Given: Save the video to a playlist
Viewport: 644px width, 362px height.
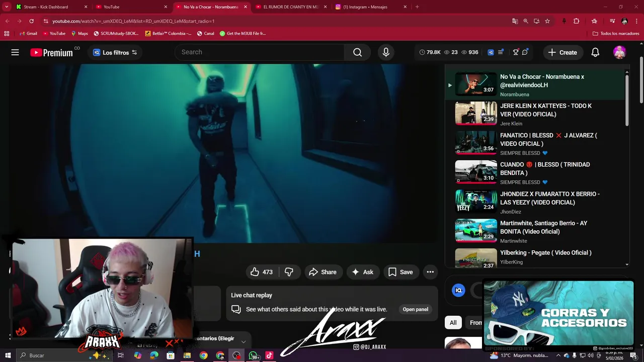Looking at the screenshot, I should click(x=400, y=272).
